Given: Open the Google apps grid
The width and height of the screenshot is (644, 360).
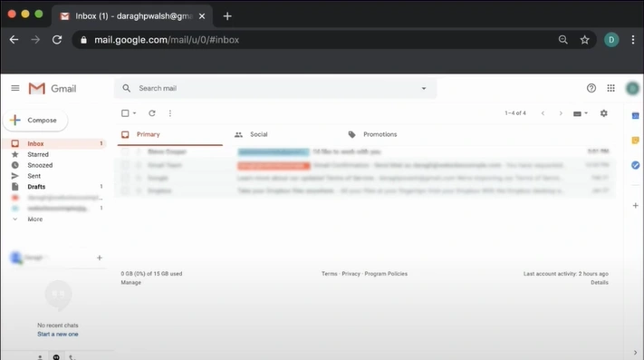Looking at the screenshot, I should point(610,88).
